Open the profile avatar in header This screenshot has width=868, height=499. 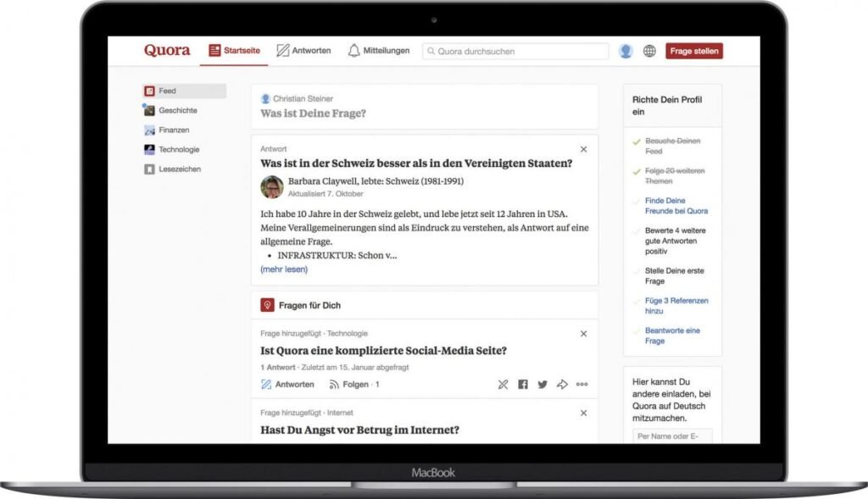(x=626, y=51)
